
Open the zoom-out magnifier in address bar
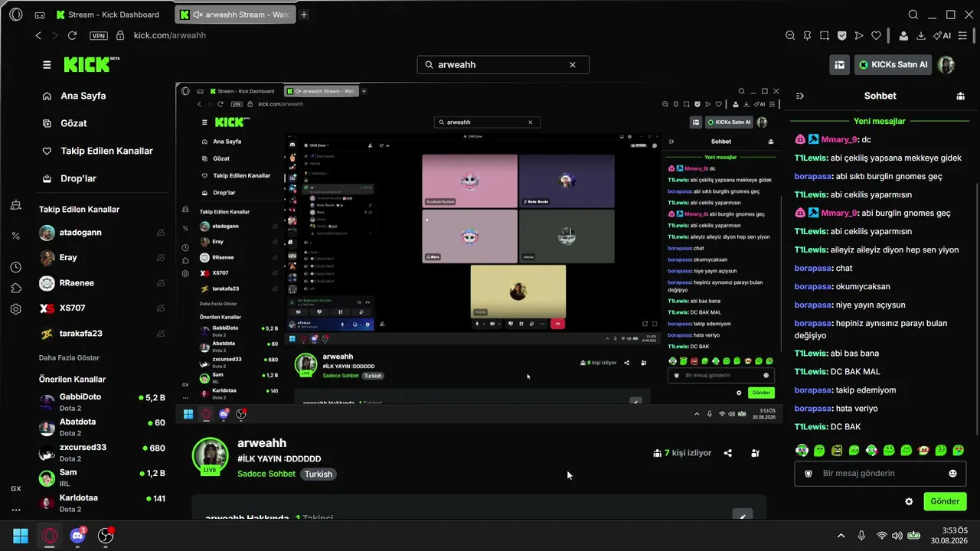pos(790,35)
